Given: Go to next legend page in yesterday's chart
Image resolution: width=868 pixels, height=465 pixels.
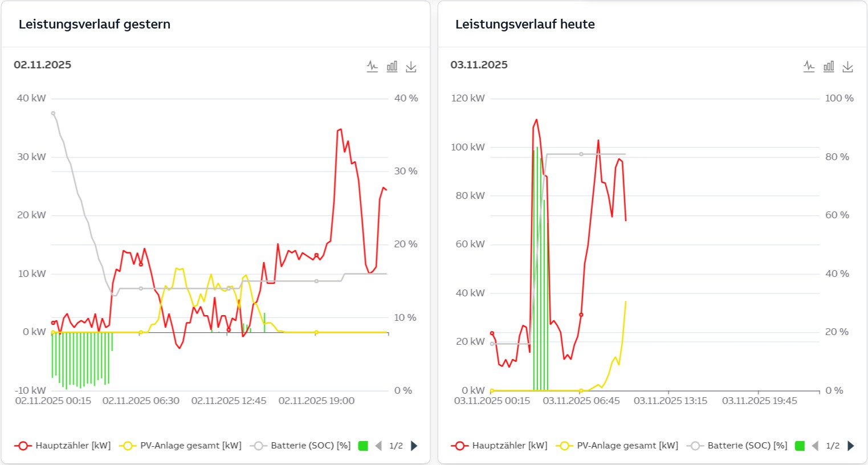Looking at the screenshot, I should [414, 446].
